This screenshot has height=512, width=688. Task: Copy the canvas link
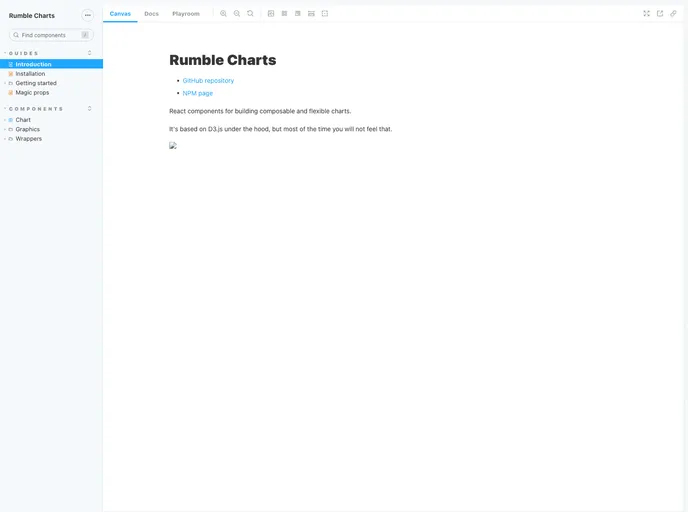tap(673, 14)
